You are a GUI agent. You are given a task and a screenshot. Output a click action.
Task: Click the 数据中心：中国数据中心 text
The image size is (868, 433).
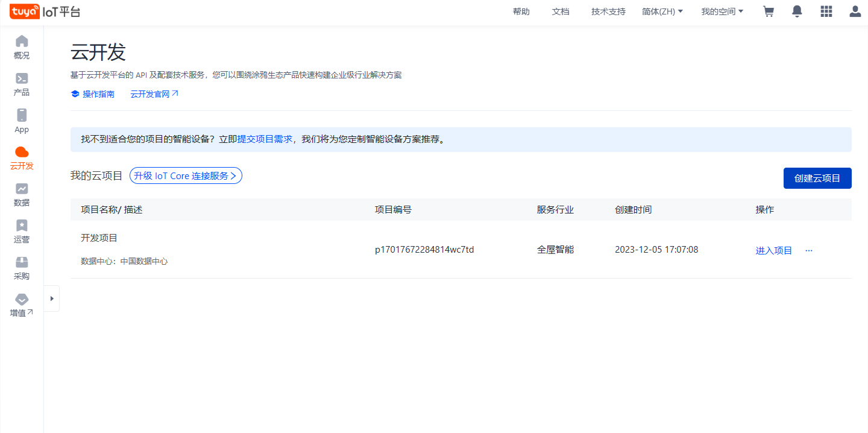tap(124, 261)
